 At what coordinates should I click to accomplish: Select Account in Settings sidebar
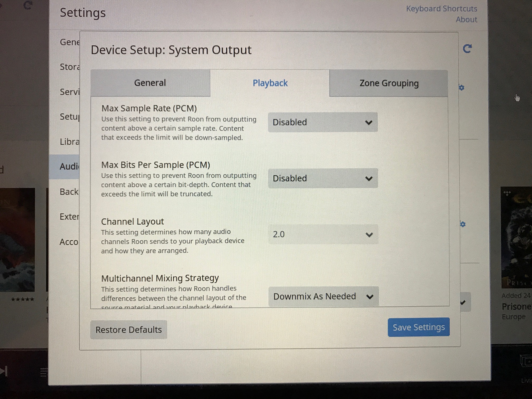tap(69, 242)
